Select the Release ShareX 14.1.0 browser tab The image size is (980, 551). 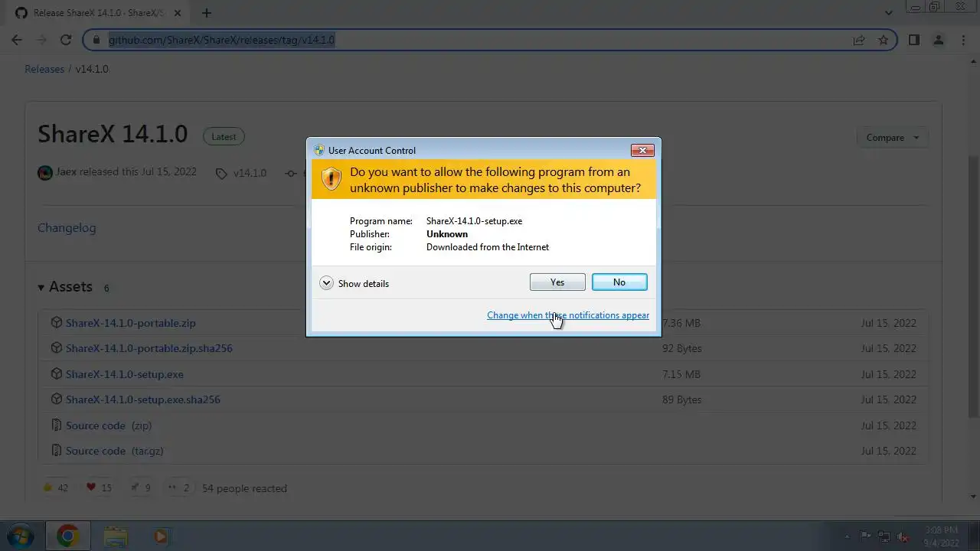[98, 13]
